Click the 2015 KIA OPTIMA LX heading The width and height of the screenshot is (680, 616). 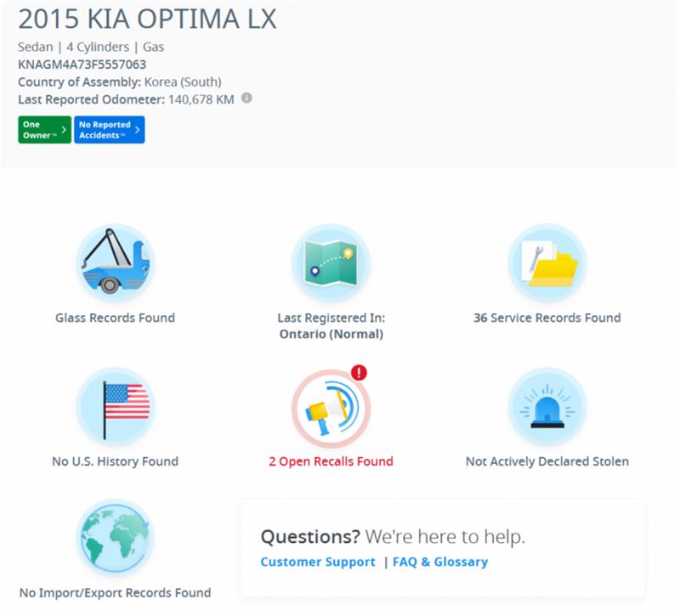tap(147, 19)
